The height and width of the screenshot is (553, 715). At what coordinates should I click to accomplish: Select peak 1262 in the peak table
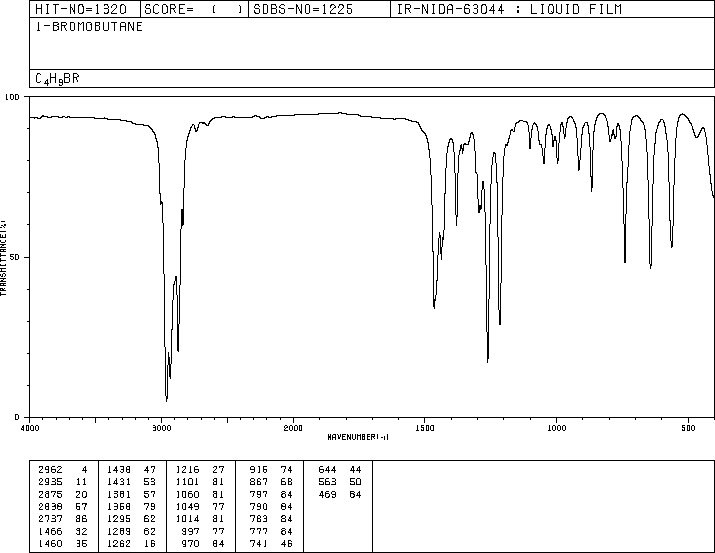click(x=119, y=544)
